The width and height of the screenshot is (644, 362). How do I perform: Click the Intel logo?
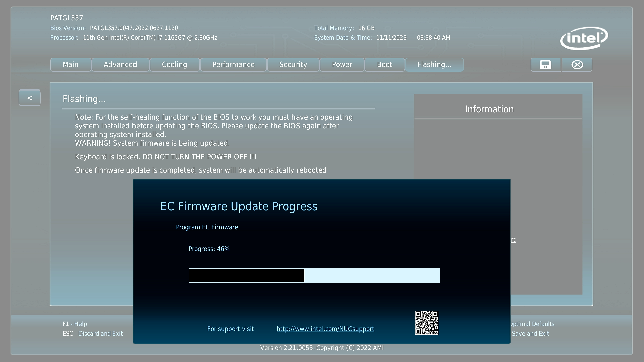[584, 38]
